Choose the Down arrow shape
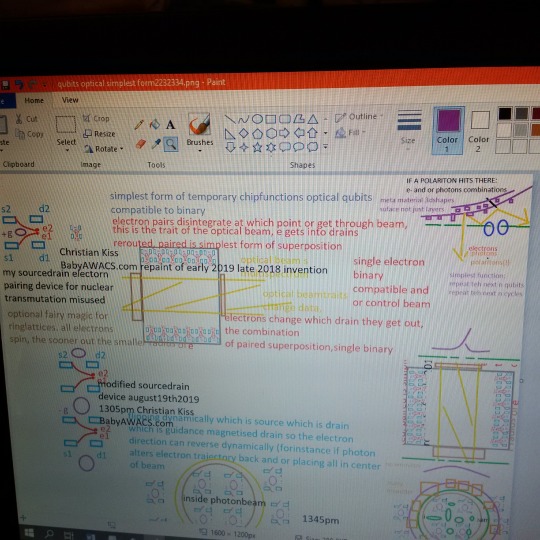The height and width of the screenshot is (540, 540). point(230,147)
